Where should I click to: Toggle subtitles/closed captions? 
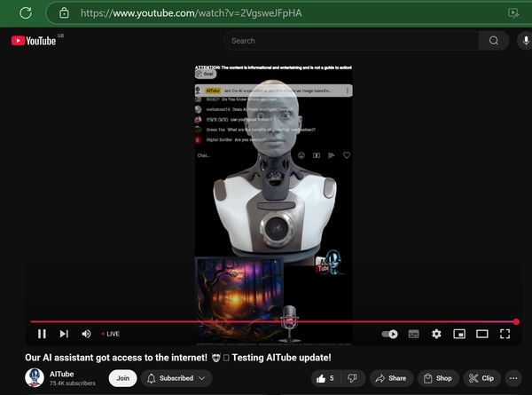click(x=413, y=335)
